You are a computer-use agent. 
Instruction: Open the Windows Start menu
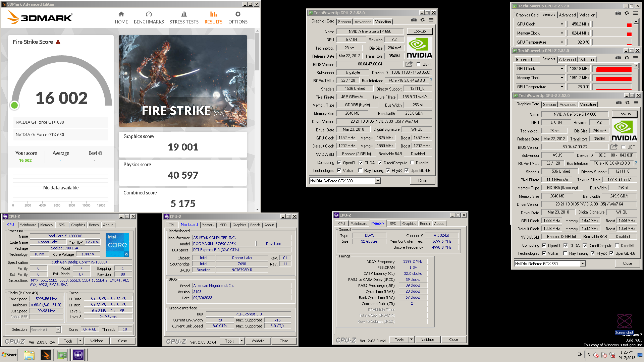tap(9, 355)
